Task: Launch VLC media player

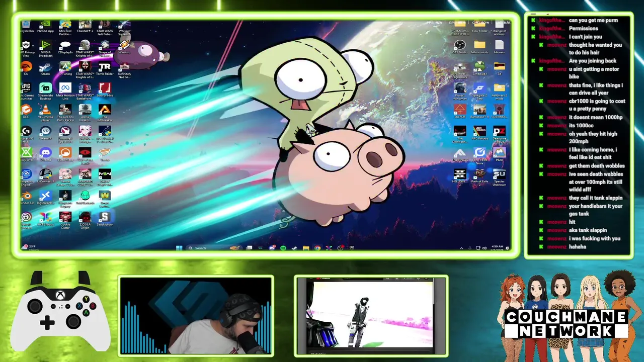Action: click(x=45, y=113)
